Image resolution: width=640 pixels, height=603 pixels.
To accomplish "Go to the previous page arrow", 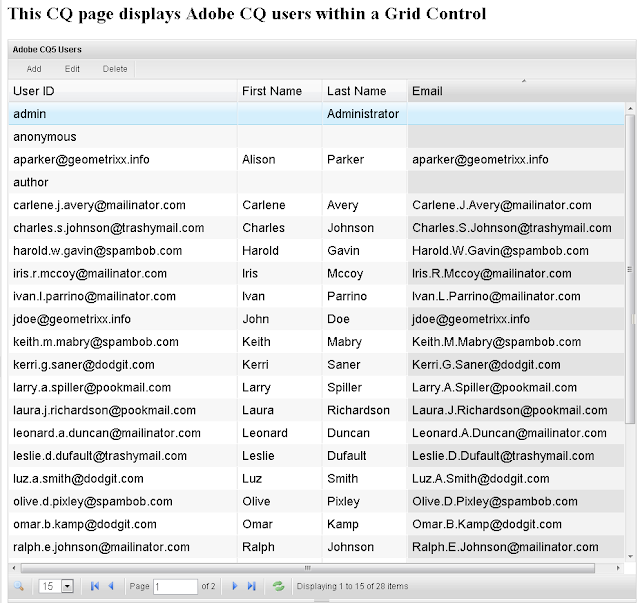I will coord(111,586).
